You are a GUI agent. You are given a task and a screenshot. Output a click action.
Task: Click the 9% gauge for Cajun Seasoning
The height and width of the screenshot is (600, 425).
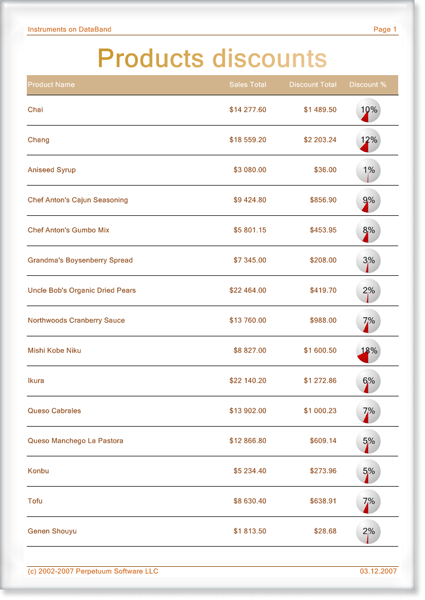tap(368, 201)
